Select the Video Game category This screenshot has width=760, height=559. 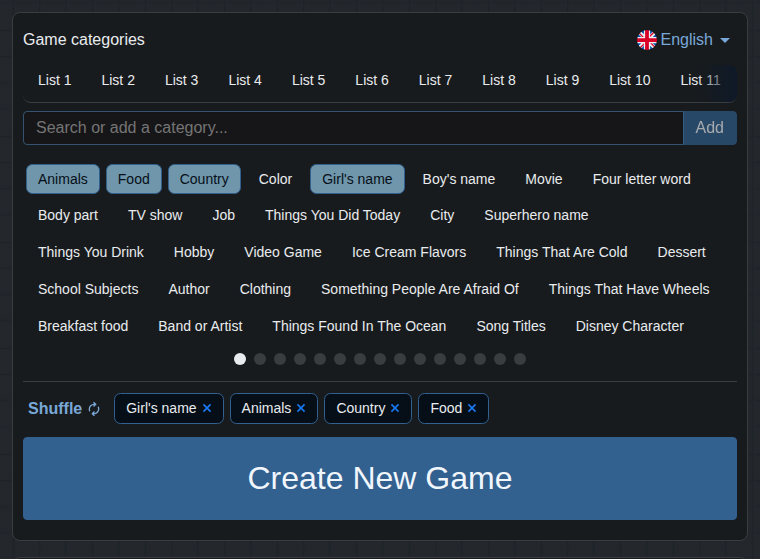click(x=283, y=252)
